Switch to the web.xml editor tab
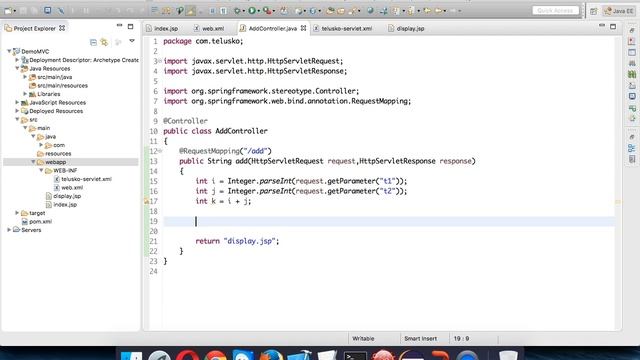This screenshot has height=360, width=640. pos(209,29)
